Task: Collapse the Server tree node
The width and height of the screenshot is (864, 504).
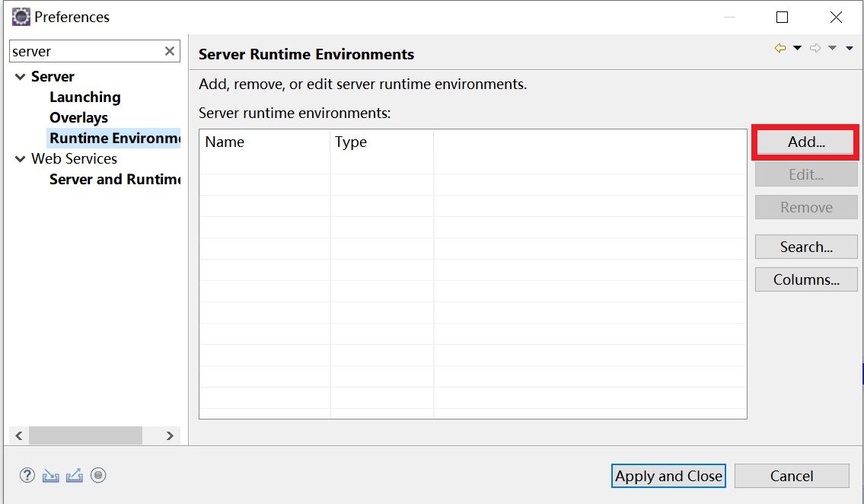Action: coord(21,77)
